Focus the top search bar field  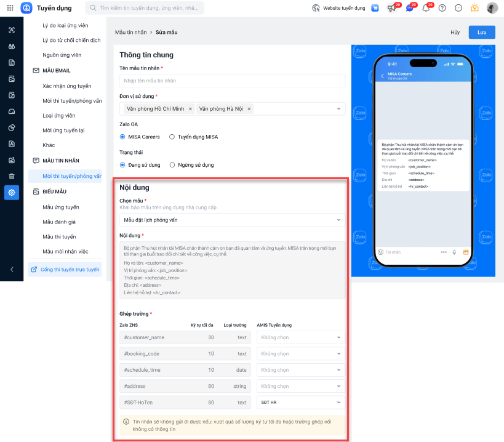[145, 8]
